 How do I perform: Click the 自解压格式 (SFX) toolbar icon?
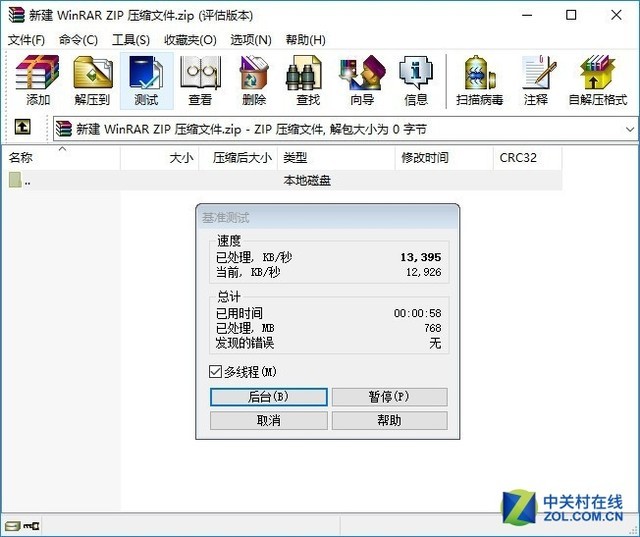coord(598,80)
